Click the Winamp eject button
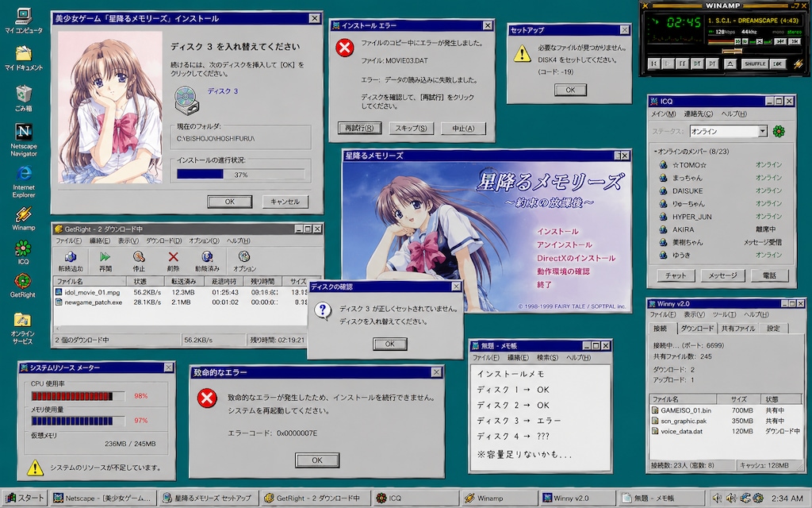The image size is (812, 508). click(x=730, y=63)
